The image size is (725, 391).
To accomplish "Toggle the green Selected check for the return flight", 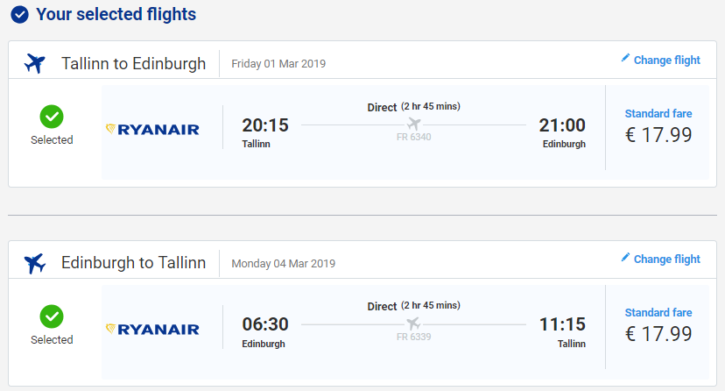I will pyautogui.click(x=52, y=317).
